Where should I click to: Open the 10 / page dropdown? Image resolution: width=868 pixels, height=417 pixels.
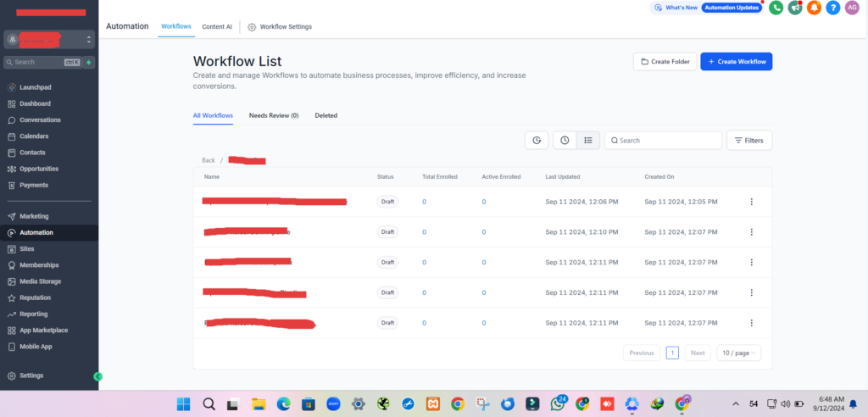pos(738,353)
